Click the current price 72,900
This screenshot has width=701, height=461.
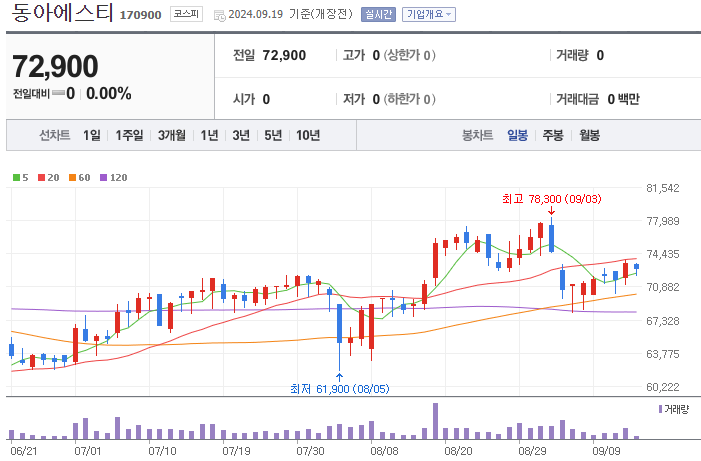(55, 66)
